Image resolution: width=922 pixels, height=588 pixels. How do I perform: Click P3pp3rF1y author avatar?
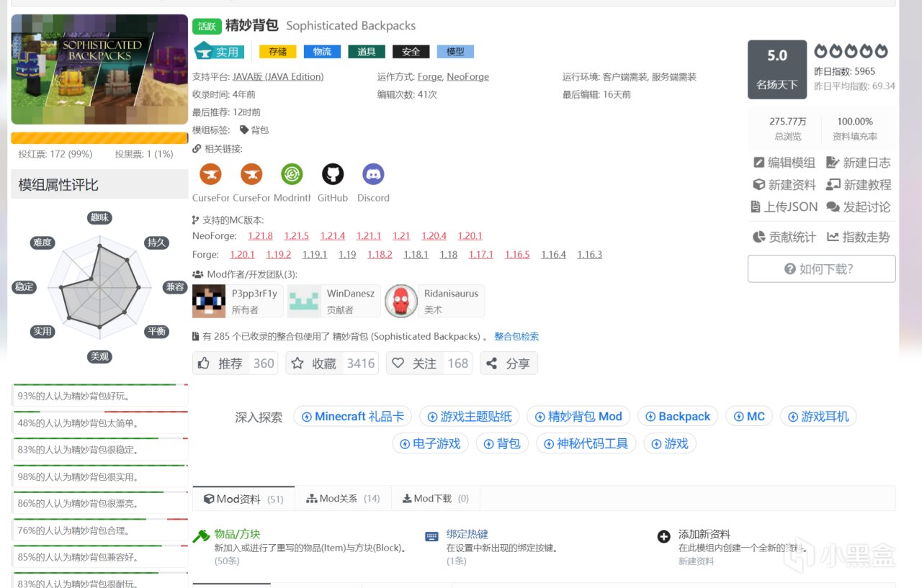[209, 301]
